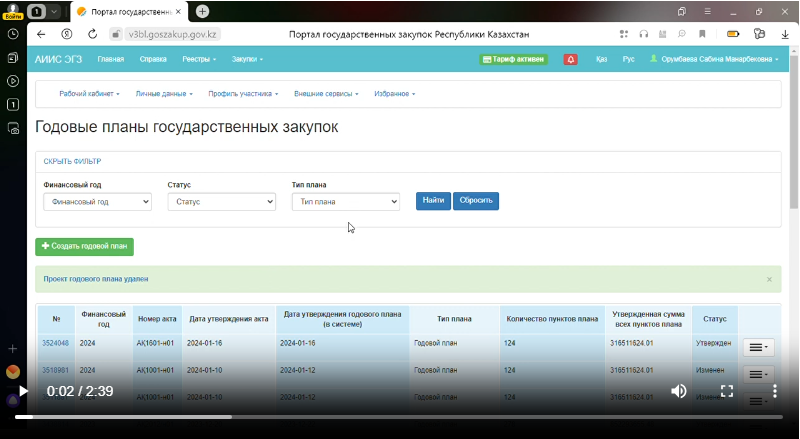Mute the video using the speaker icon
The image size is (800, 439).
679,391
